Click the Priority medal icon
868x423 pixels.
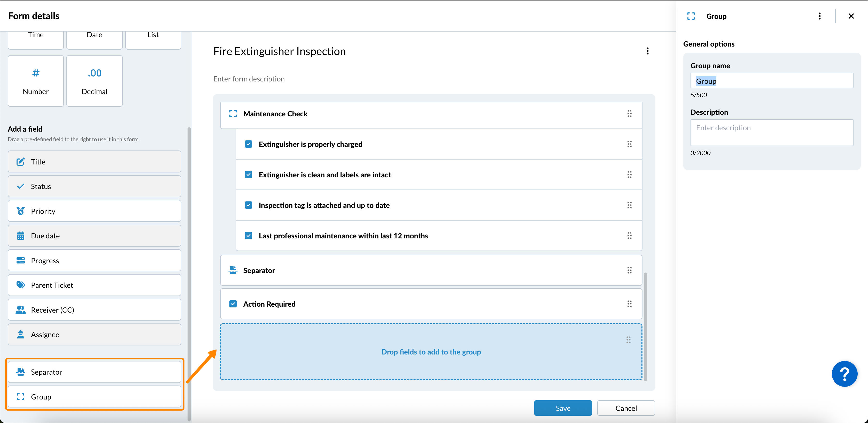pyautogui.click(x=21, y=211)
